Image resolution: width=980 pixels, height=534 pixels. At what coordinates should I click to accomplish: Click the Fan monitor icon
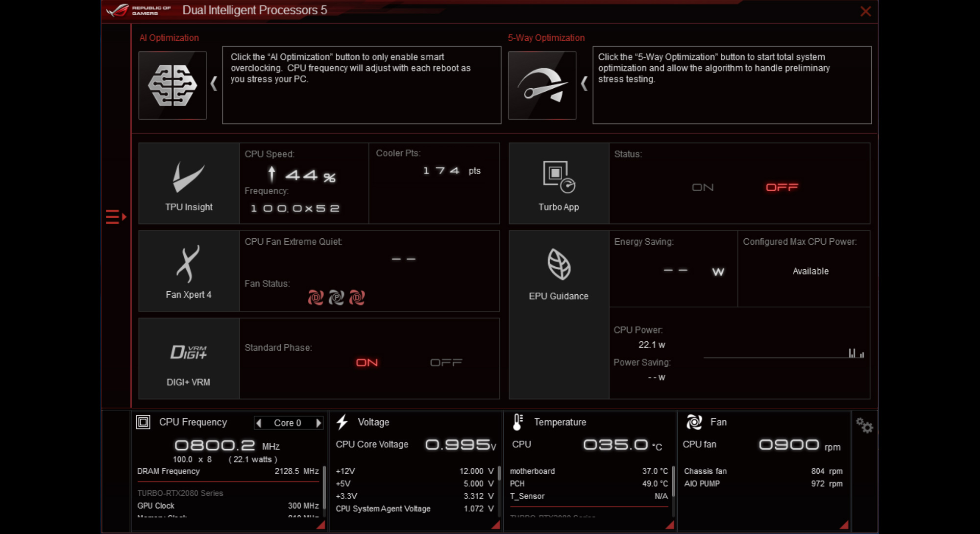click(694, 422)
